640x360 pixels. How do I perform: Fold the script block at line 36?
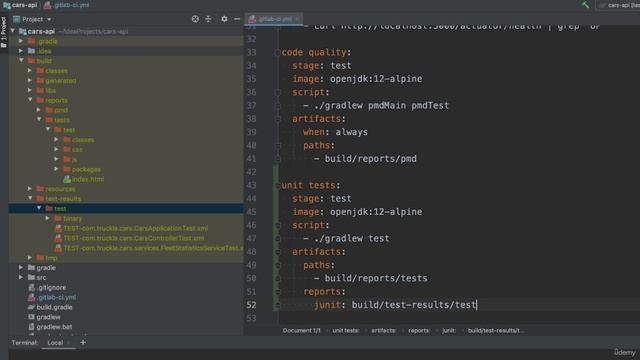point(278,92)
